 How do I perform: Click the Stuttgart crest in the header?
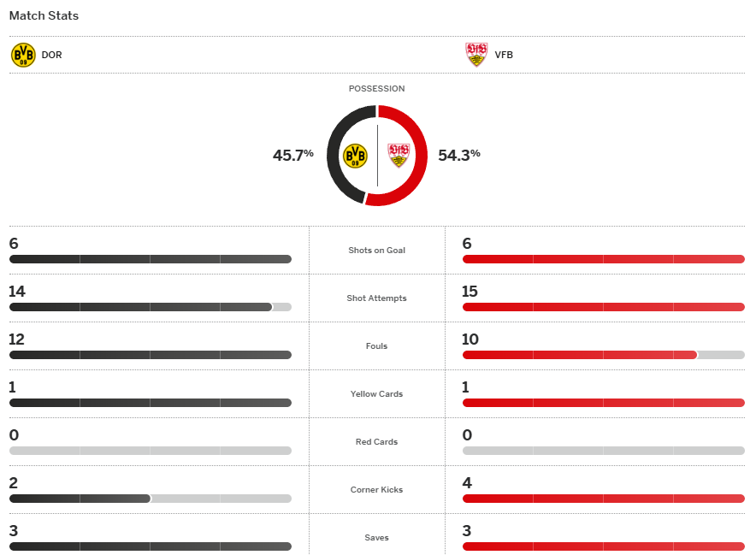(x=476, y=55)
